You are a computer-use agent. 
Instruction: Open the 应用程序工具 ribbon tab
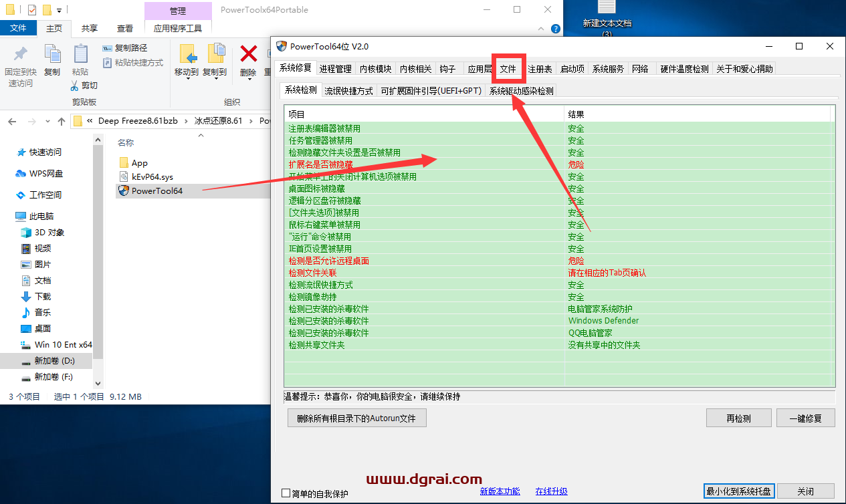coord(178,28)
